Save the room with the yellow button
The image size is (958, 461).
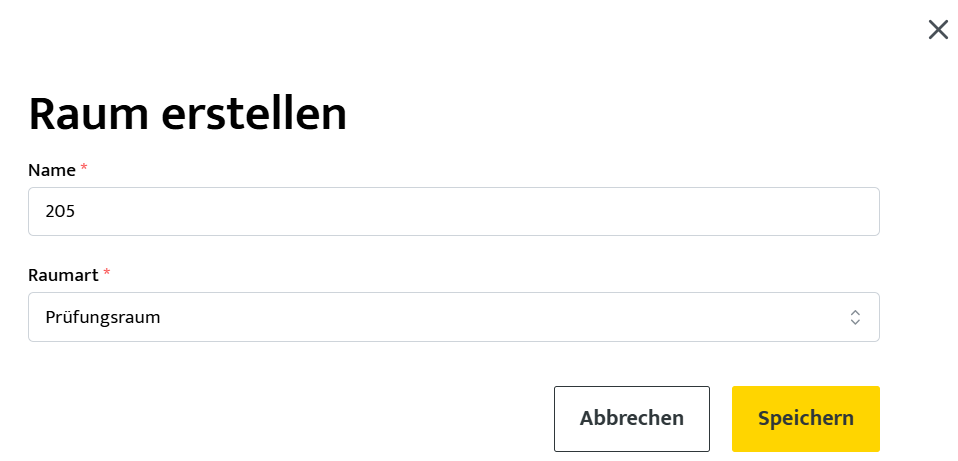tap(805, 418)
